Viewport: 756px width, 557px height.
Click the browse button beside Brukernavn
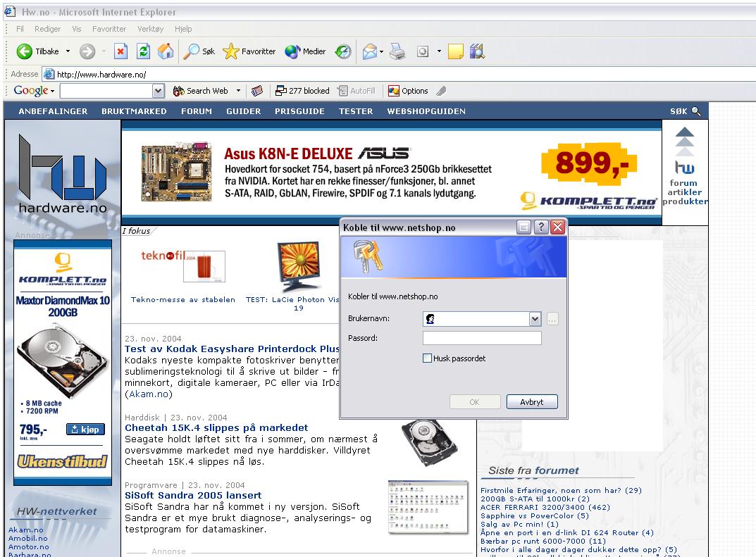pyautogui.click(x=552, y=319)
